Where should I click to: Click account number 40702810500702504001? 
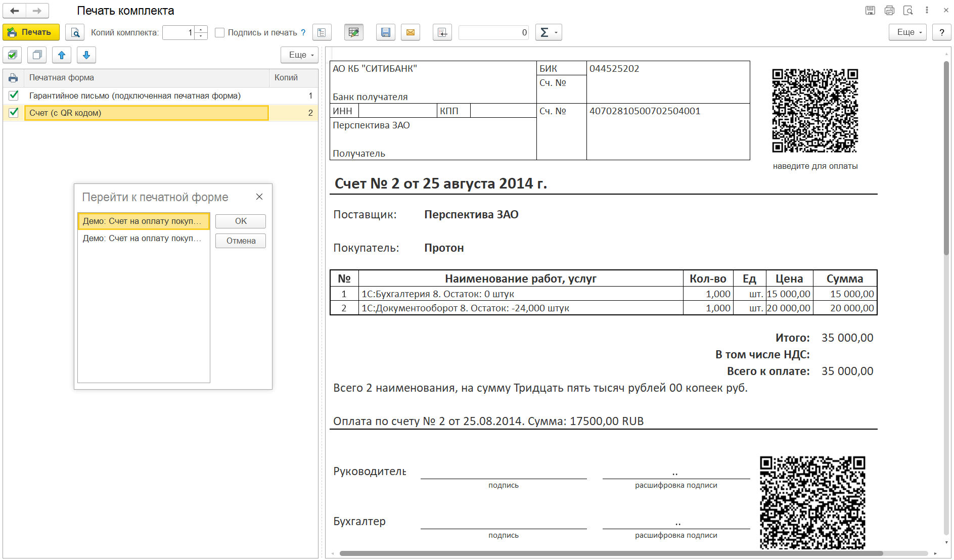(x=645, y=111)
